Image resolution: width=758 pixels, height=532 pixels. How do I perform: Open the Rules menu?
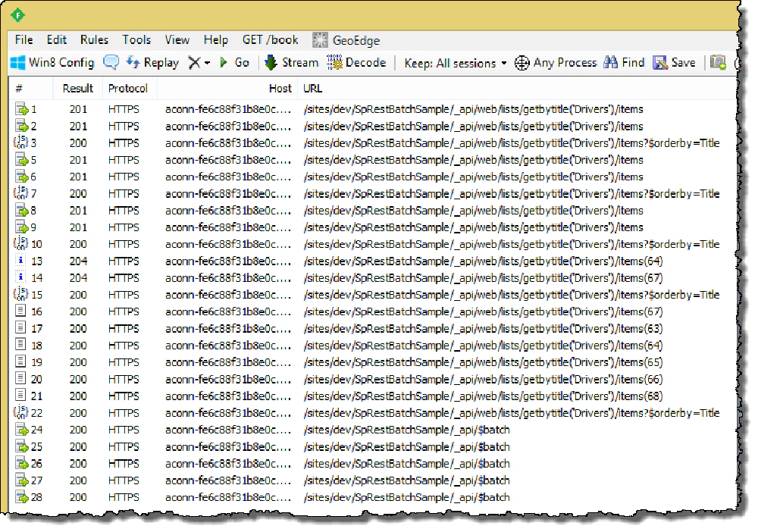93,39
